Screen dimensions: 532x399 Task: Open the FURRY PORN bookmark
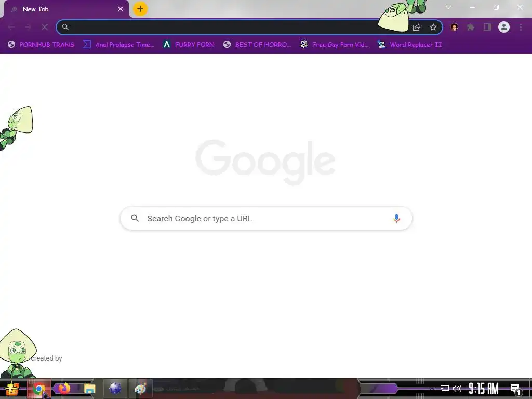189,45
